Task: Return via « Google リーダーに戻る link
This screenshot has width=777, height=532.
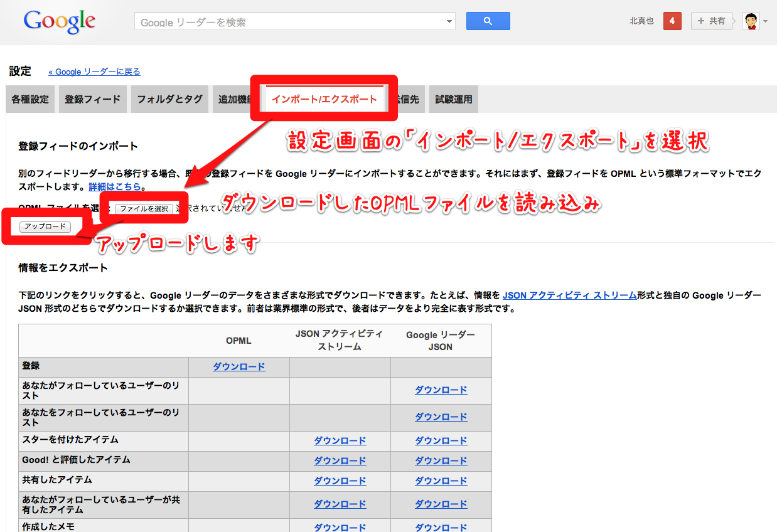Action: tap(94, 72)
